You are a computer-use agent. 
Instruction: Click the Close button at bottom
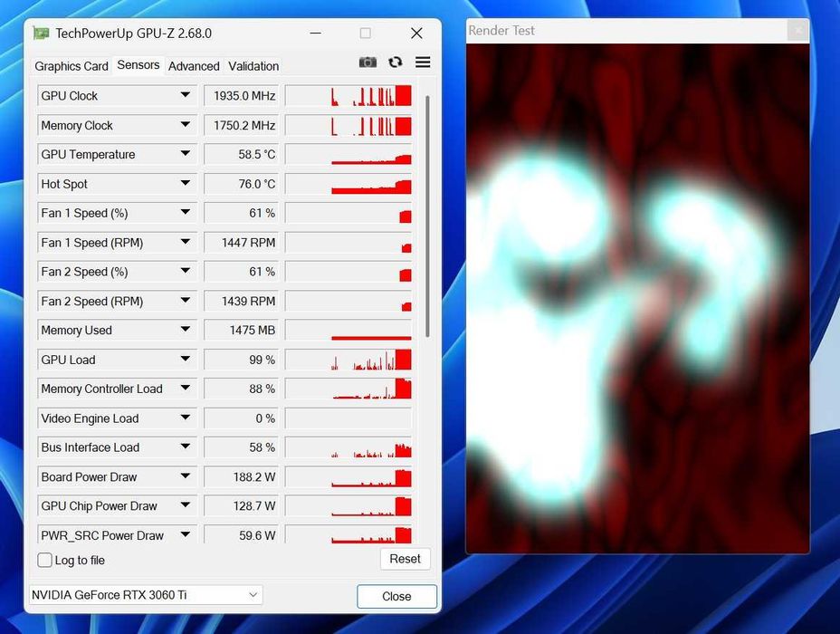[396, 597]
